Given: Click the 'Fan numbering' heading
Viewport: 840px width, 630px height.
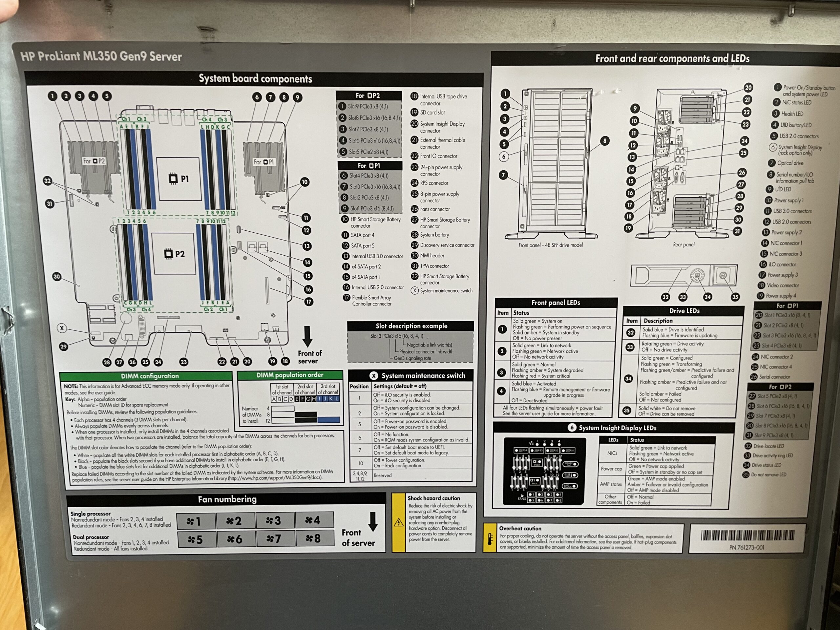Looking at the screenshot, I should (227, 499).
